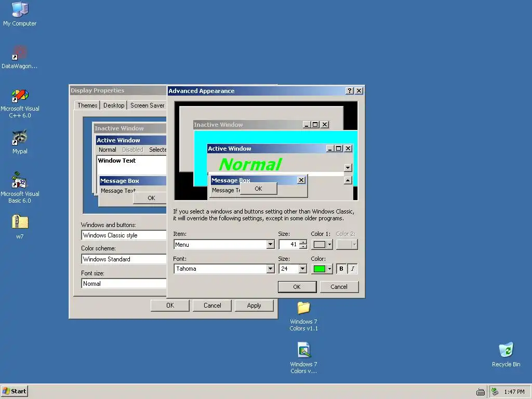Open Color scheme combo showing Windows Standard

coord(124,259)
